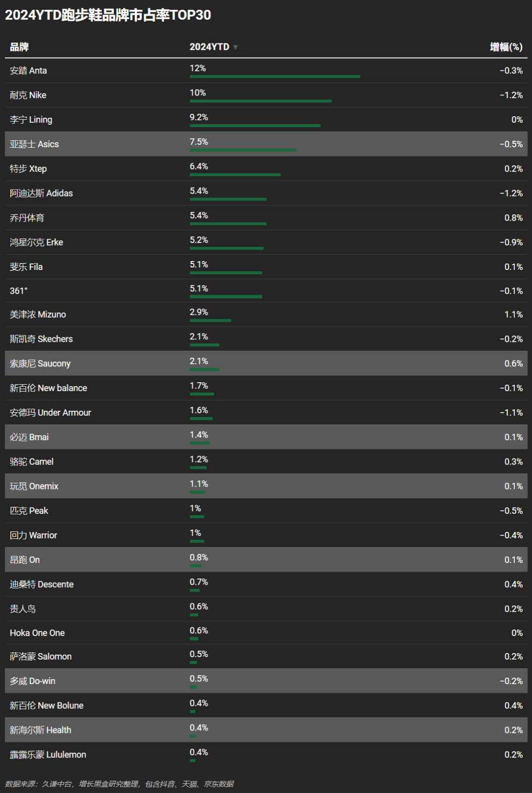The image size is (532, 793).
Task: Click the 1.1% growth value for Mizuno
Action: [513, 314]
